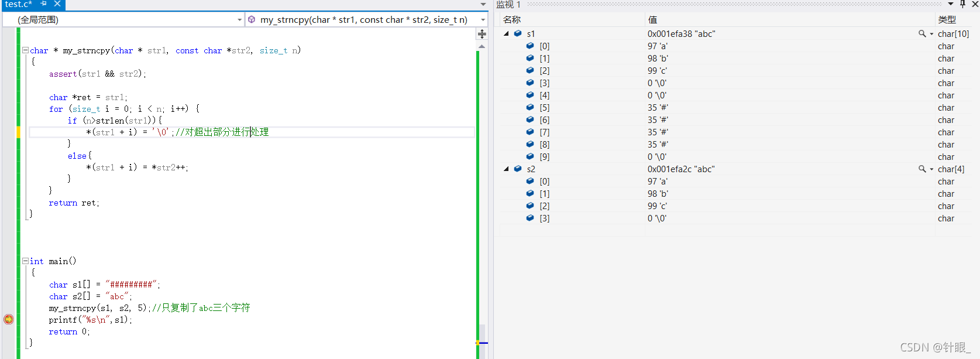Click the s1 [3] element icon

[530, 83]
